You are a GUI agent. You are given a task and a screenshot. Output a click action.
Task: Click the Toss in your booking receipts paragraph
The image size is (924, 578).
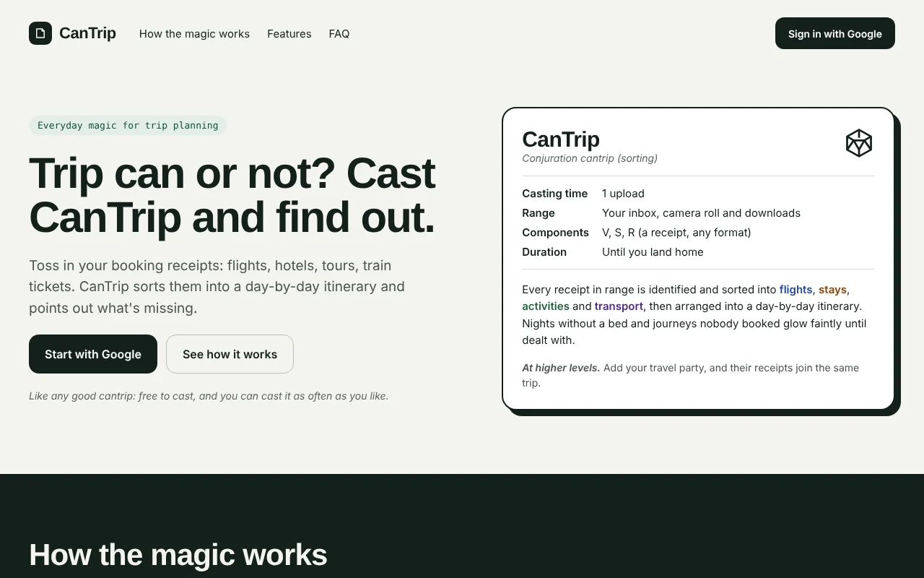pos(217,287)
